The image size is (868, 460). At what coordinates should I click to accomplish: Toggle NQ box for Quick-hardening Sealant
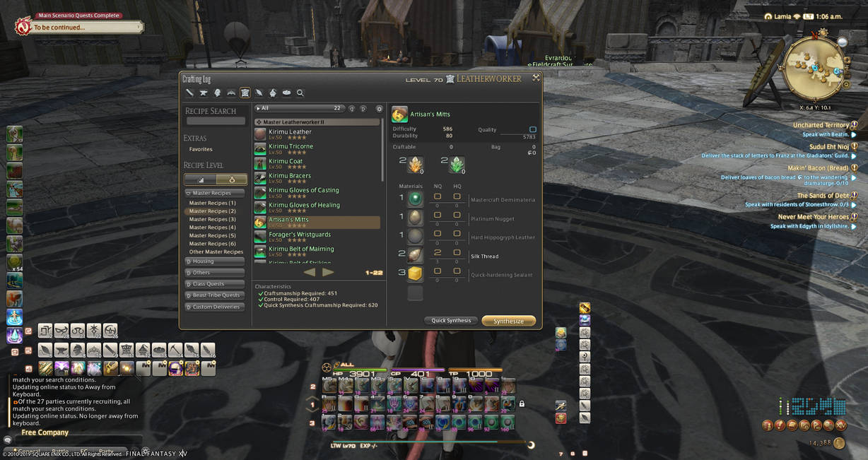tap(438, 271)
